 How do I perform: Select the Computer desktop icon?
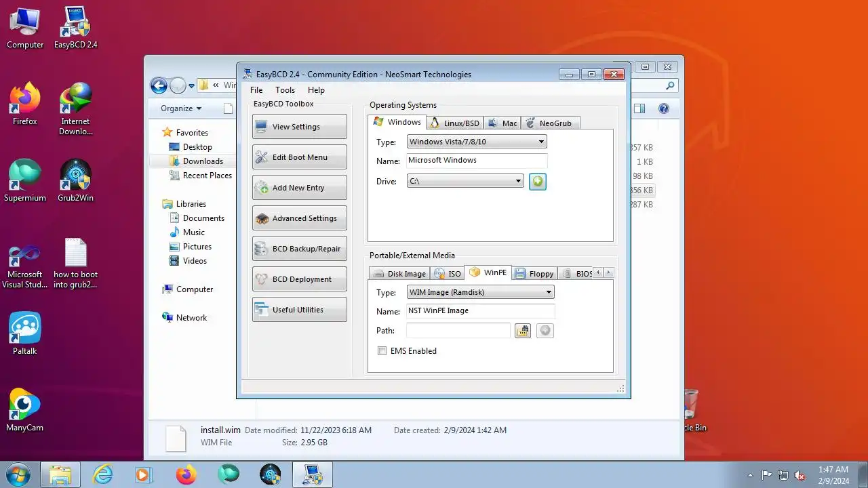click(25, 28)
